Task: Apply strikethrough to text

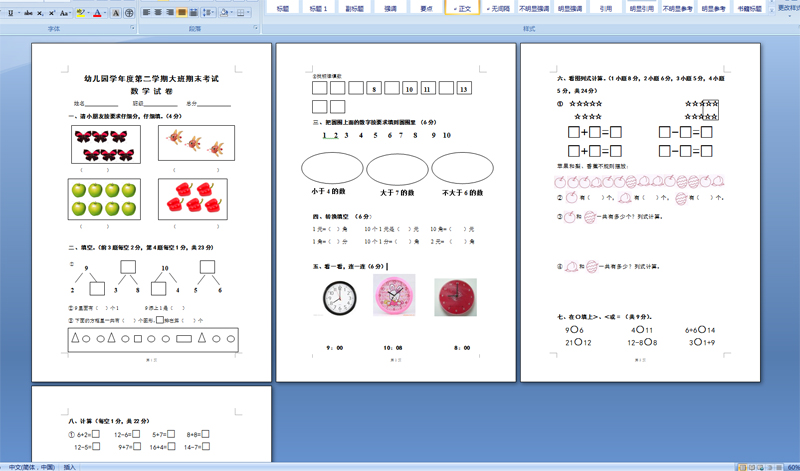Action: coord(29,13)
